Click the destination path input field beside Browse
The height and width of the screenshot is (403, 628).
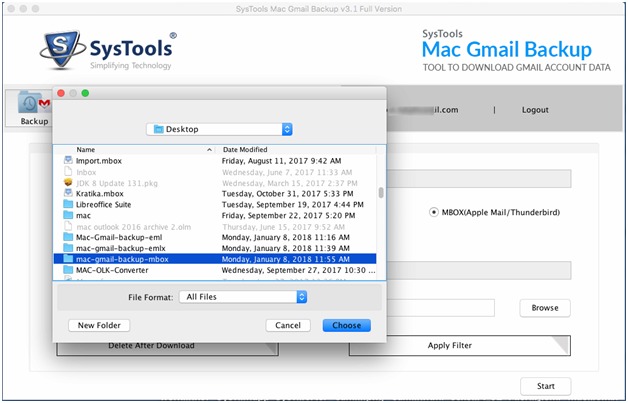click(x=441, y=308)
